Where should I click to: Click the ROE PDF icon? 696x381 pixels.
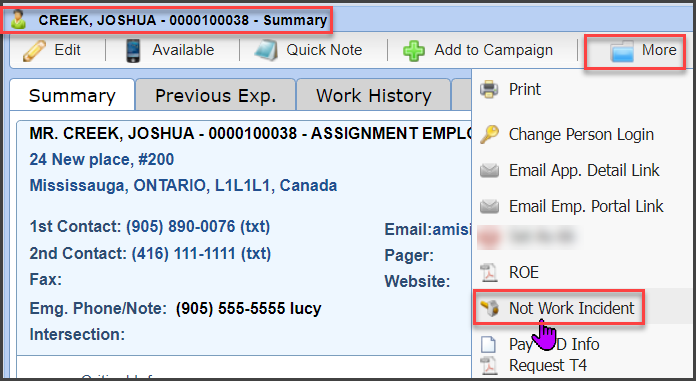coord(489,272)
